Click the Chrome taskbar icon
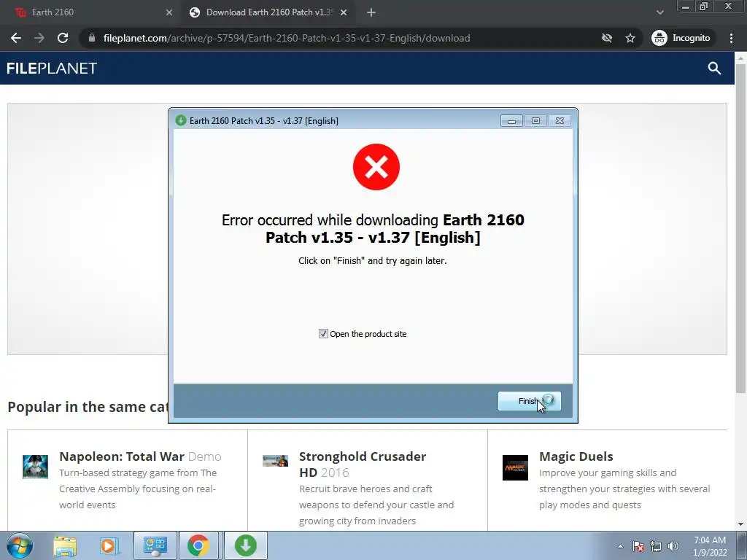Image resolution: width=747 pixels, height=560 pixels. pyautogui.click(x=198, y=545)
